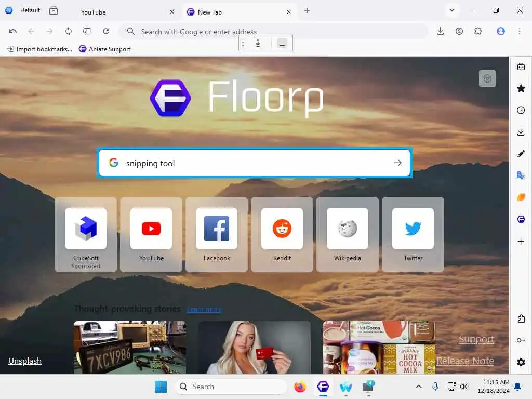The image size is (532, 399).
Task: Add a new sidebar panel with plus
Action: [521, 241]
